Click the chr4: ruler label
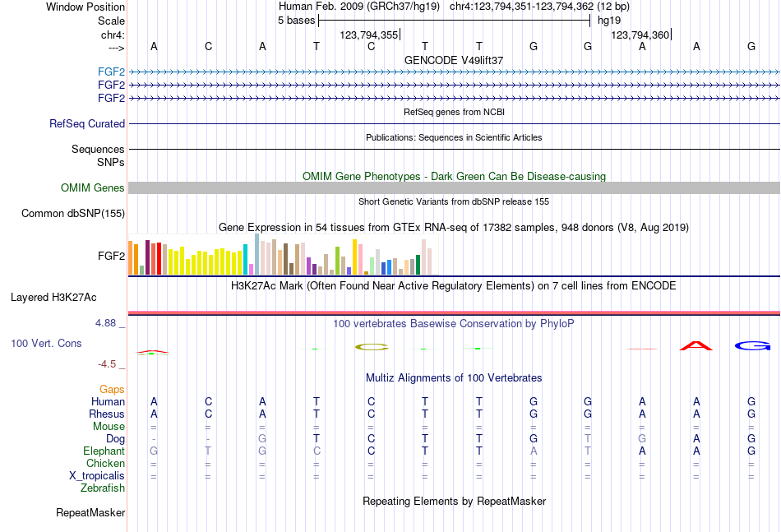 tap(113, 35)
